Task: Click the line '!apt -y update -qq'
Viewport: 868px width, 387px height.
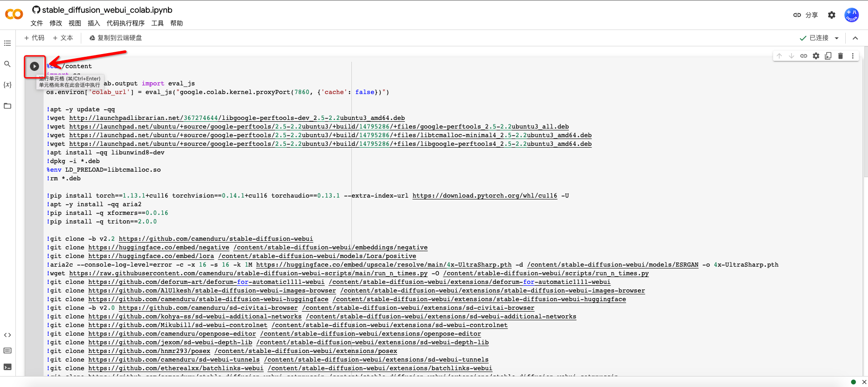Action: click(81, 109)
